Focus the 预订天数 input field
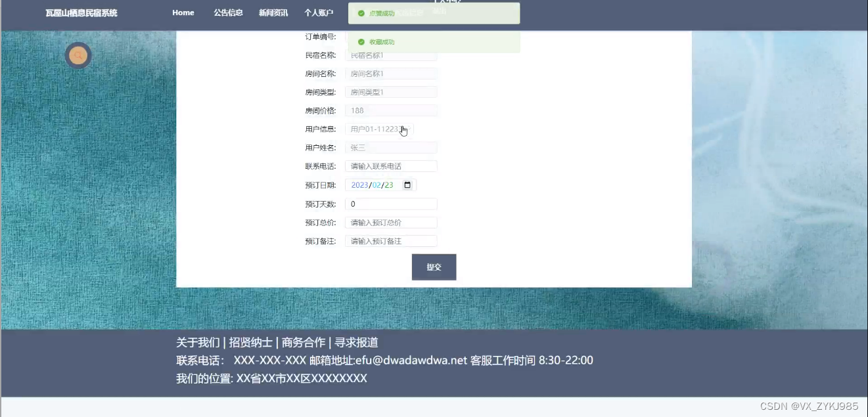868x417 pixels. coord(391,204)
